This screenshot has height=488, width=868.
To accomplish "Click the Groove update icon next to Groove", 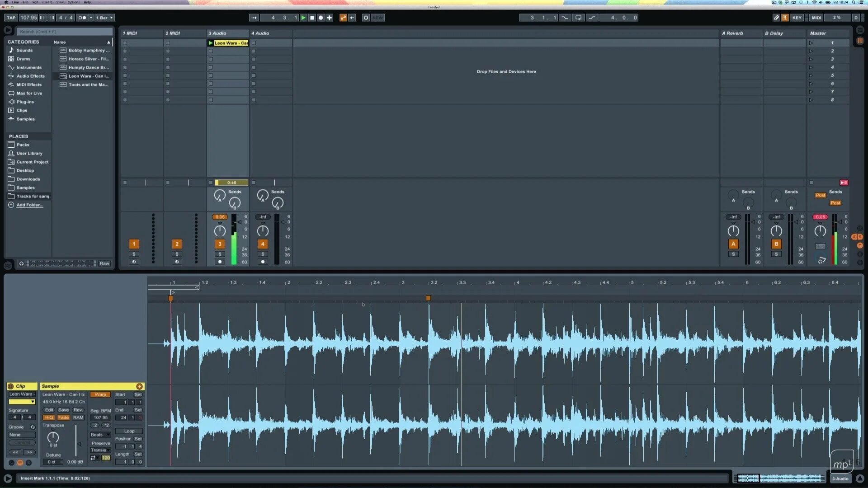I will point(32,427).
